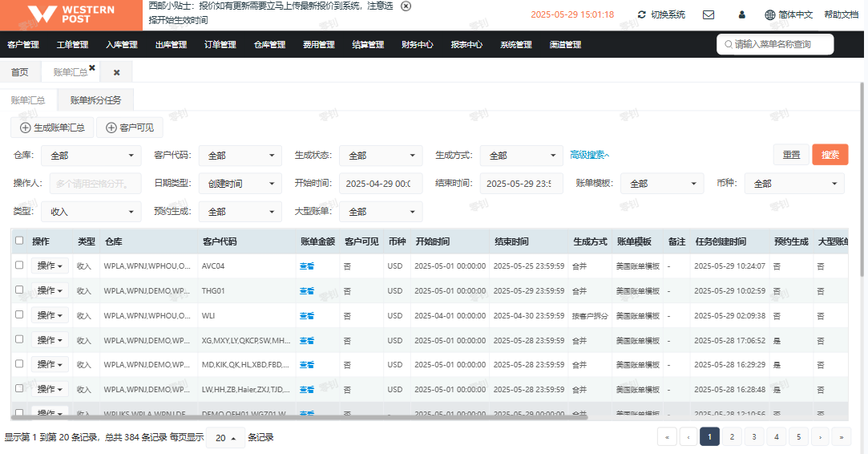The width and height of the screenshot is (868, 454).
Task: Click the plus icon on 生成账单汇总
Action: coord(25,128)
